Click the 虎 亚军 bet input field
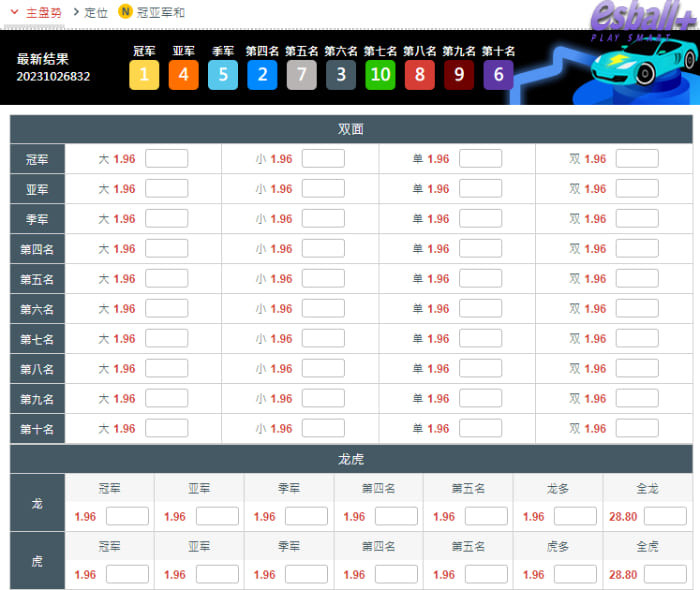Image resolution: width=700 pixels, height=590 pixels. [217, 574]
